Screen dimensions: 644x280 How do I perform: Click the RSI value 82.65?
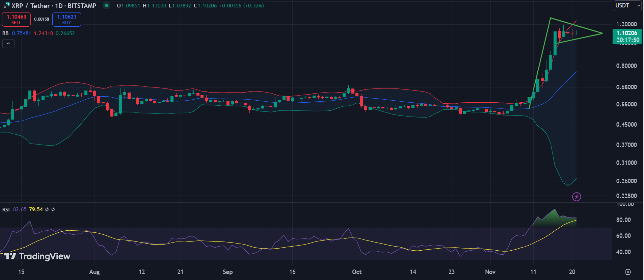coord(20,209)
